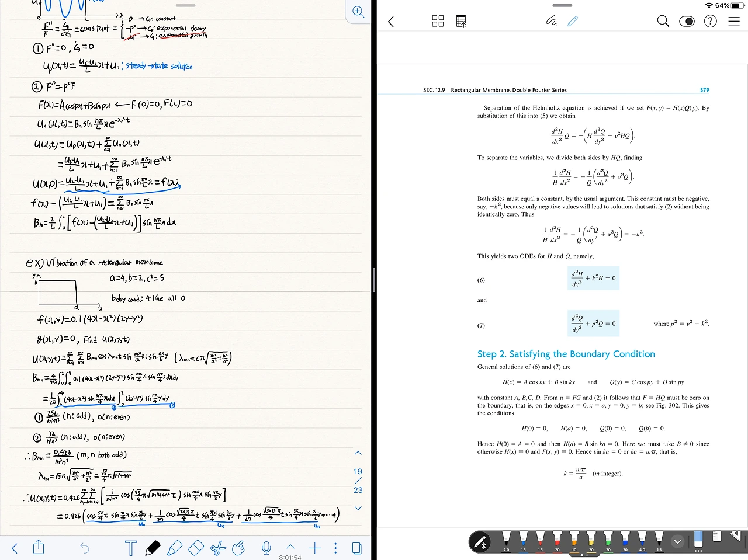Screen dimensions: 748x560
Task: Click the heading 'Step 2. Satisfying the Boundary Condition'
Action: click(x=566, y=354)
